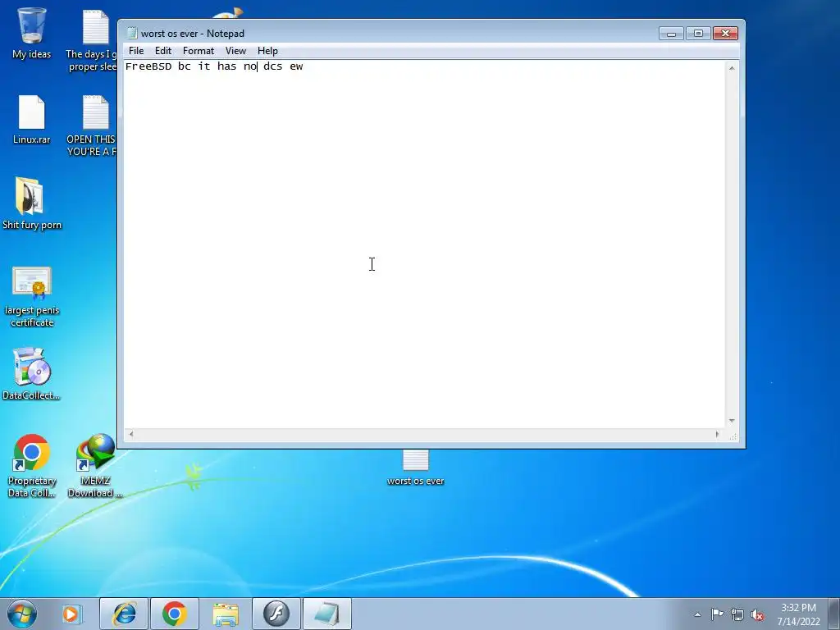840x630 pixels.
Task: Show hidden system tray icons arrow
Action: click(x=697, y=614)
